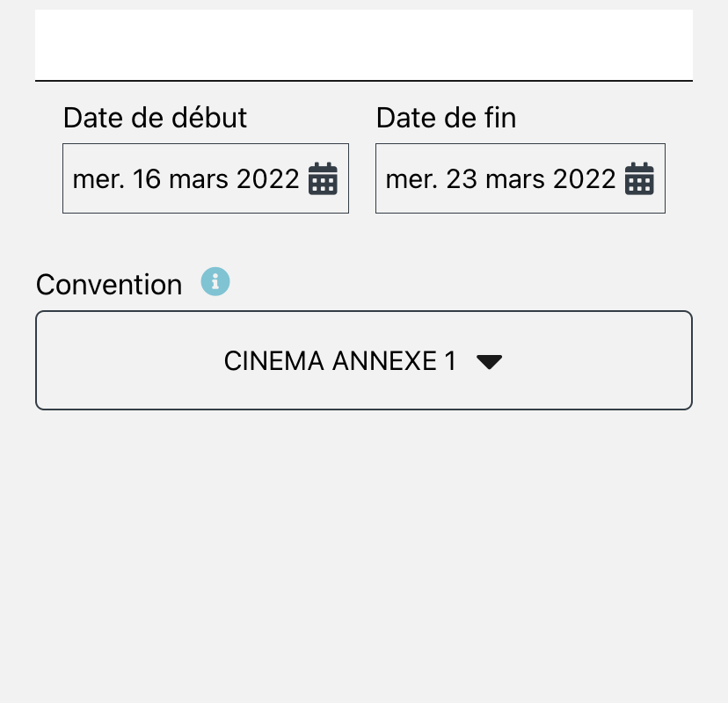Screen dimensions: 728x703
Task: Click the day number 23 in end date
Action: [x=462, y=178]
